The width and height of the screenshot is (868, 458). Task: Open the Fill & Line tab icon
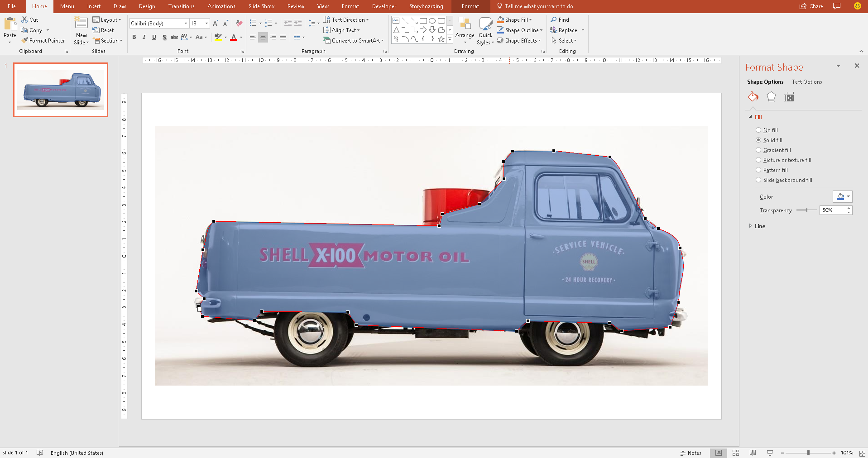pos(753,97)
